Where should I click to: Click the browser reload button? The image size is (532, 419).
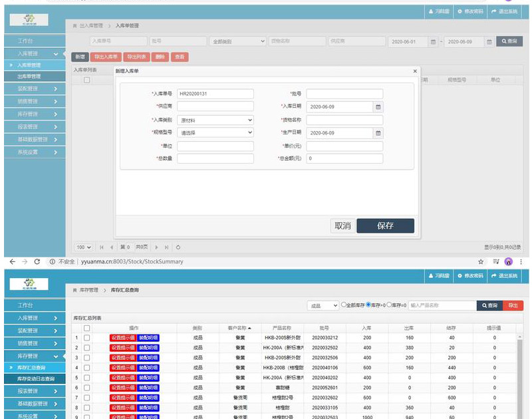pyautogui.click(x=37, y=262)
